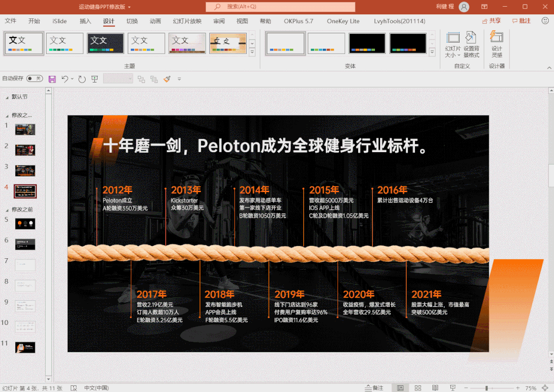Image resolution: width=554 pixels, height=392 pixels.
Task: Collapse the 修改之... section
Action: point(7,116)
